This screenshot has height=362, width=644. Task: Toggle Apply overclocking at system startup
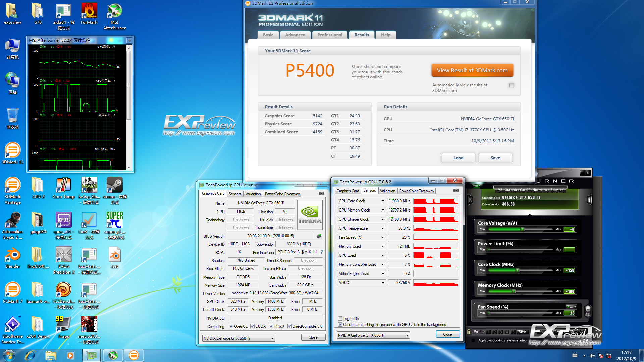pos(473,340)
